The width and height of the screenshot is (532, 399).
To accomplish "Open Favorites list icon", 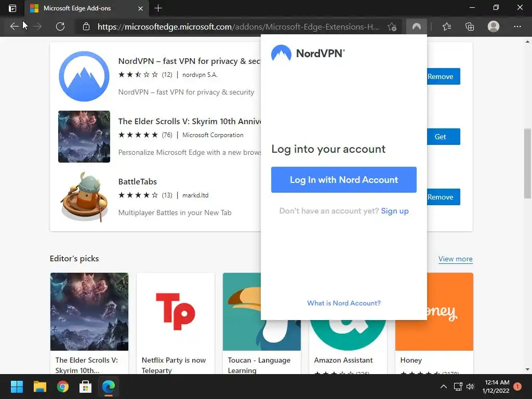I will coord(447,26).
